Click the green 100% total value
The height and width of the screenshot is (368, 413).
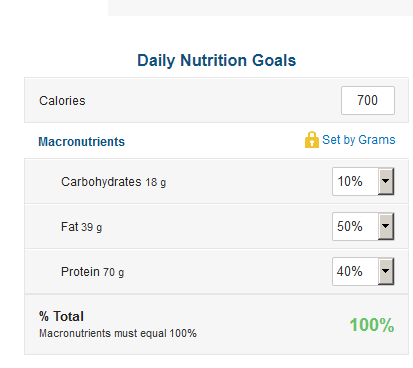pos(372,325)
